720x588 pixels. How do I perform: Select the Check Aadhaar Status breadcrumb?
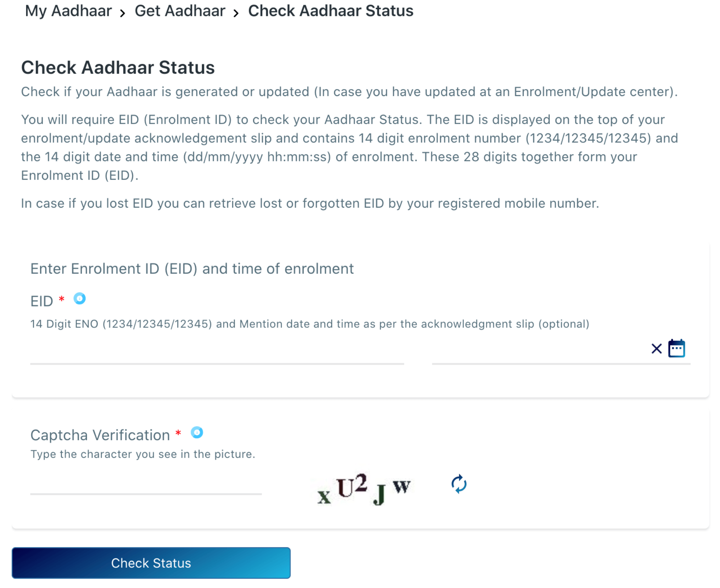tap(331, 11)
